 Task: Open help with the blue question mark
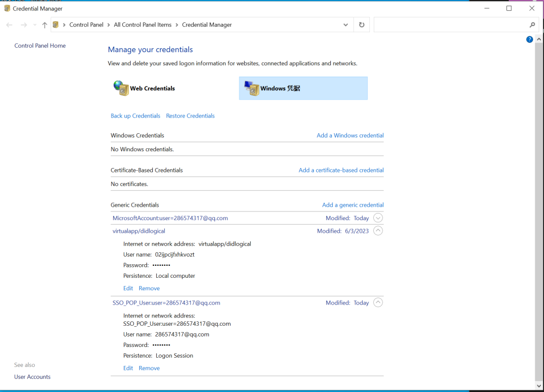pyautogui.click(x=529, y=40)
